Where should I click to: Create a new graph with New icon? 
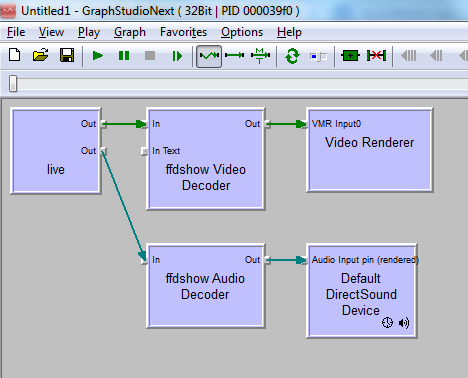click(14, 55)
